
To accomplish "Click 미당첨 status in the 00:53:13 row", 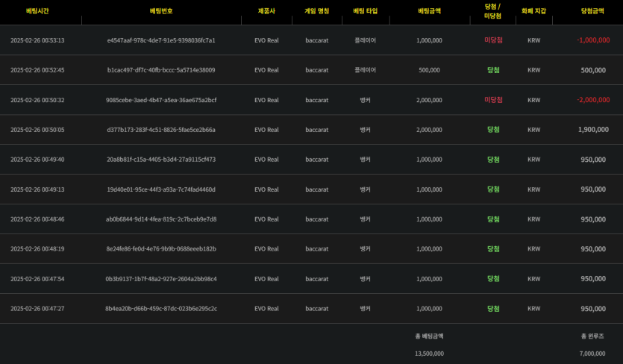I will [x=493, y=40].
